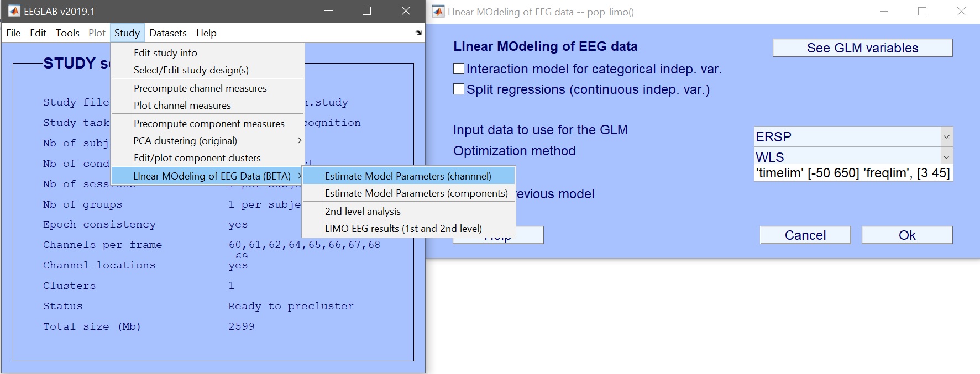Viewport: 980px width, 374px height.
Task: Click the Cancel button
Action: coord(805,235)
